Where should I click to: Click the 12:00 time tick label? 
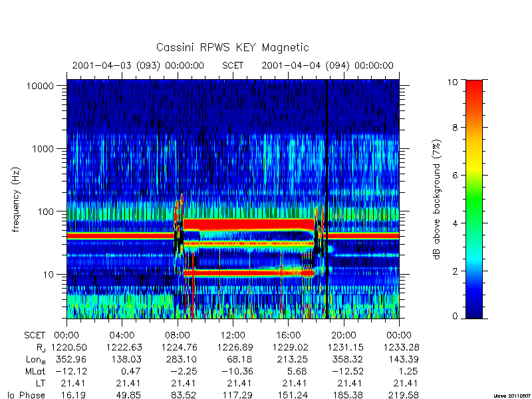coord(233,336)
